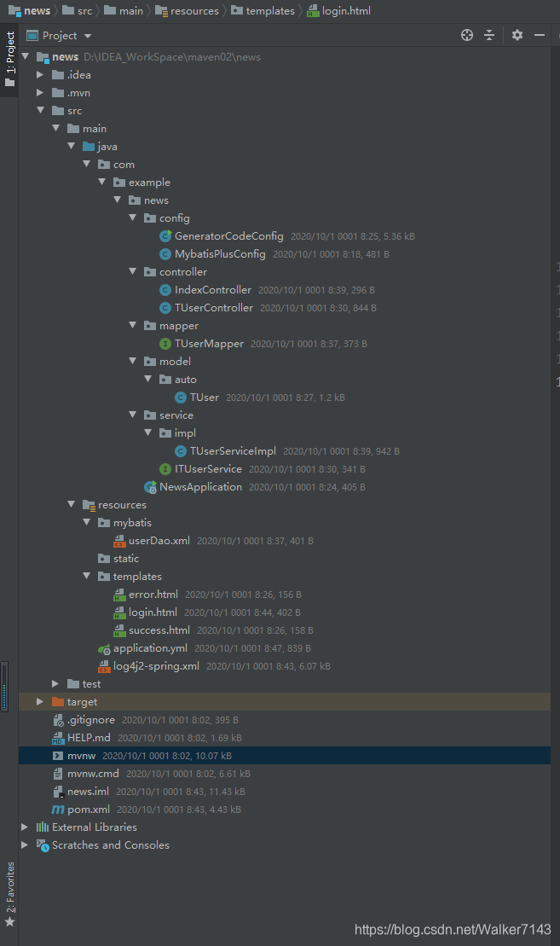Open the 2: Favorites side tab
This screenshot has width=560, height=946.
(x=9, y=894)
